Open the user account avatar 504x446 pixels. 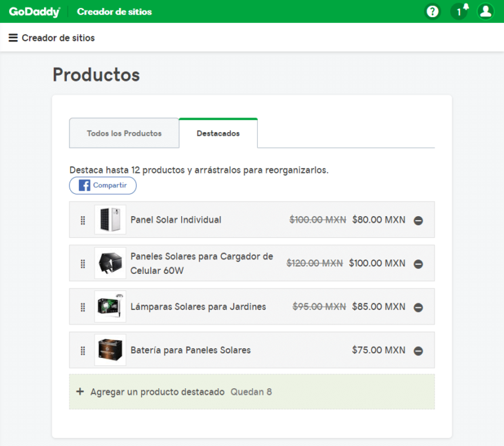[486, 12]
